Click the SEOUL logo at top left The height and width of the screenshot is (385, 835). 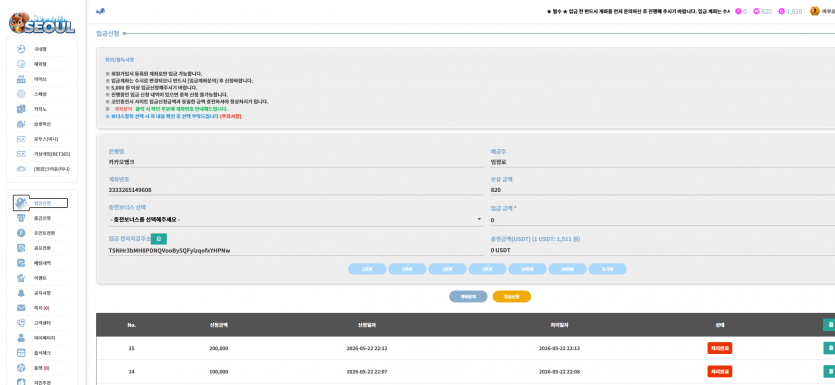point(42,23)
